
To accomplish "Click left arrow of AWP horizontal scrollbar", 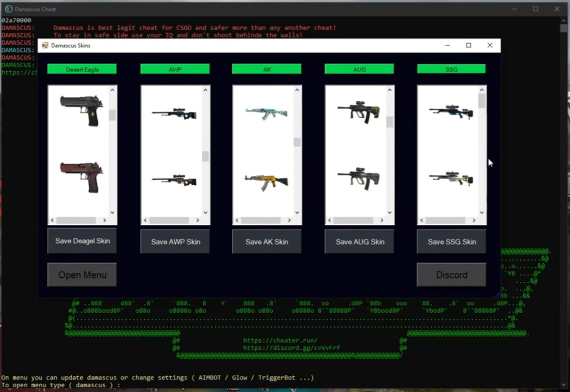I will coord(146,220).
